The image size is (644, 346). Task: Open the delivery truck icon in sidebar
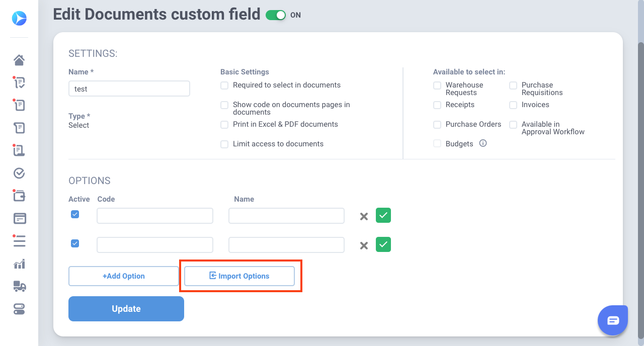click(x=19, y=287)
